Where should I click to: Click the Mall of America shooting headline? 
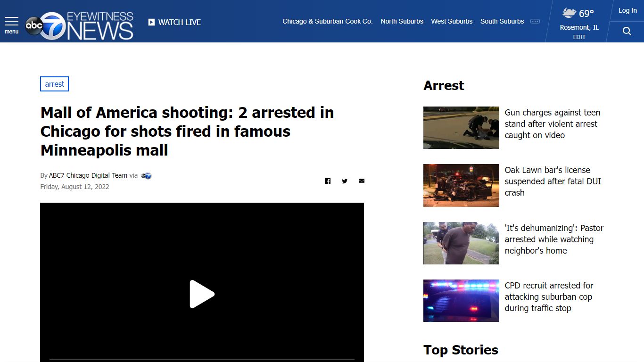click(x=187, y=132)
